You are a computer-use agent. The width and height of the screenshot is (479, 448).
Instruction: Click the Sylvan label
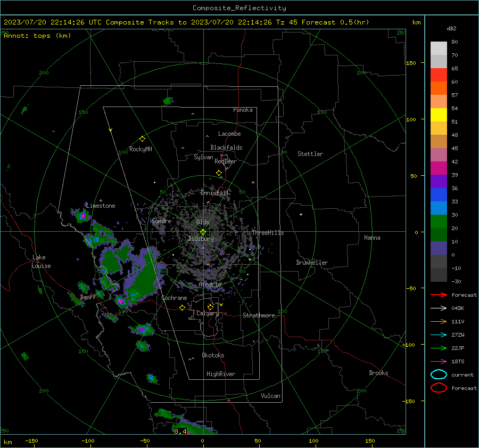click(203, 157)
